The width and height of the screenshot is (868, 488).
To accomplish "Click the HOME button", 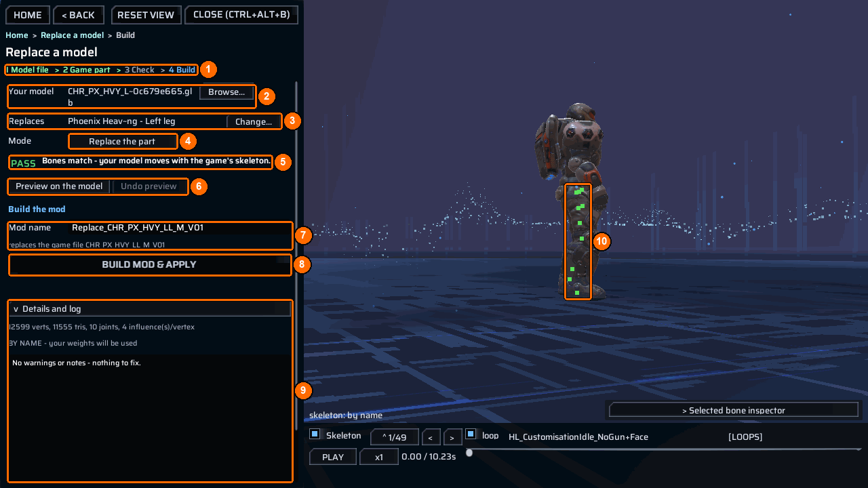I will (27, 15).
